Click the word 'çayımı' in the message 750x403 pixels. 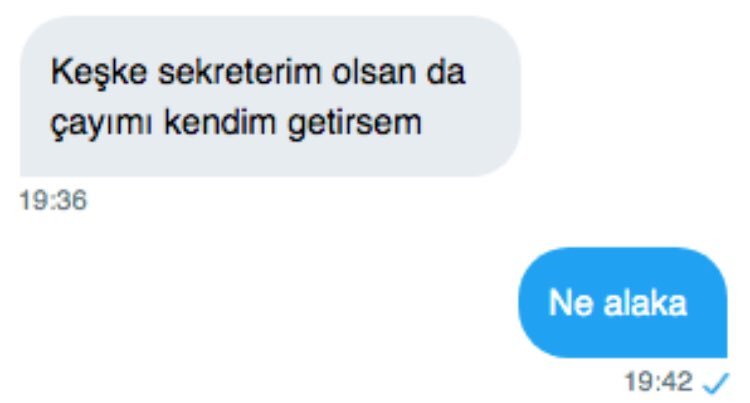(x=101, y=124)
